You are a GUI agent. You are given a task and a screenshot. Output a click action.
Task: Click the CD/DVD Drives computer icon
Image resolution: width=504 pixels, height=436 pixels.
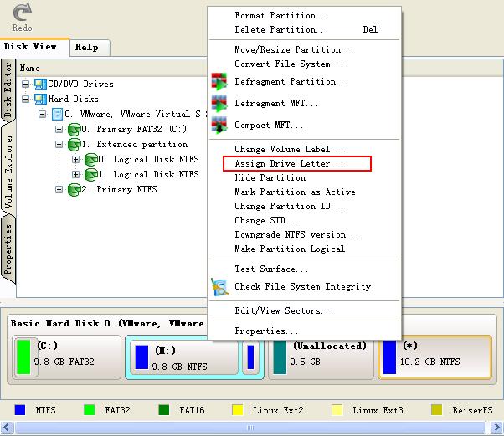40,85
